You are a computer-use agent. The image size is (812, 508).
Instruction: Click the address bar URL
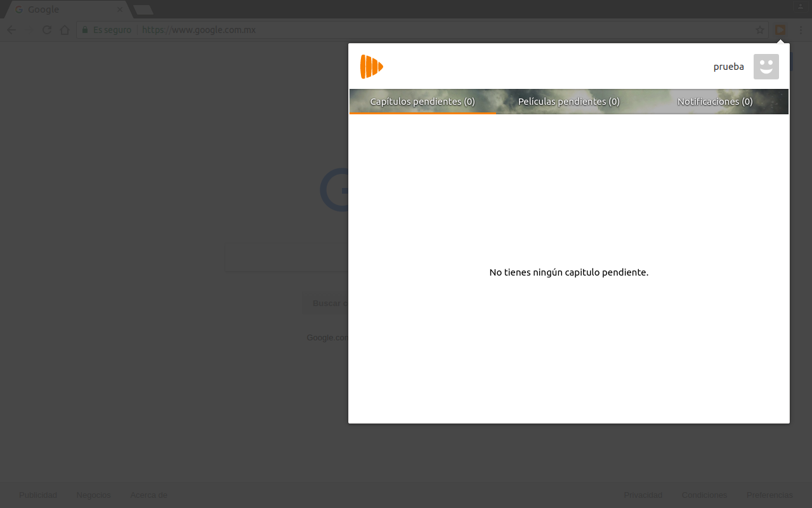click(x=199, y=29)
